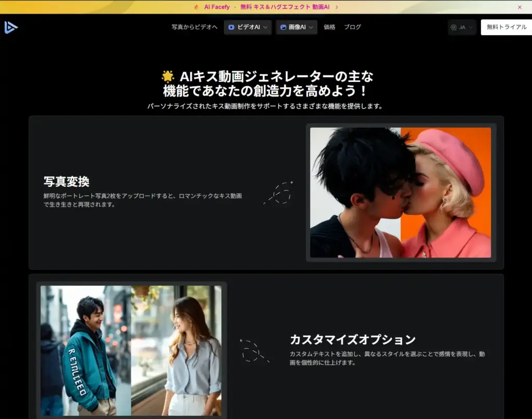The width and height of the screenshot is (532, 419).
Task: Expand the ビデオAI dropdown
Action: (248, 27)
